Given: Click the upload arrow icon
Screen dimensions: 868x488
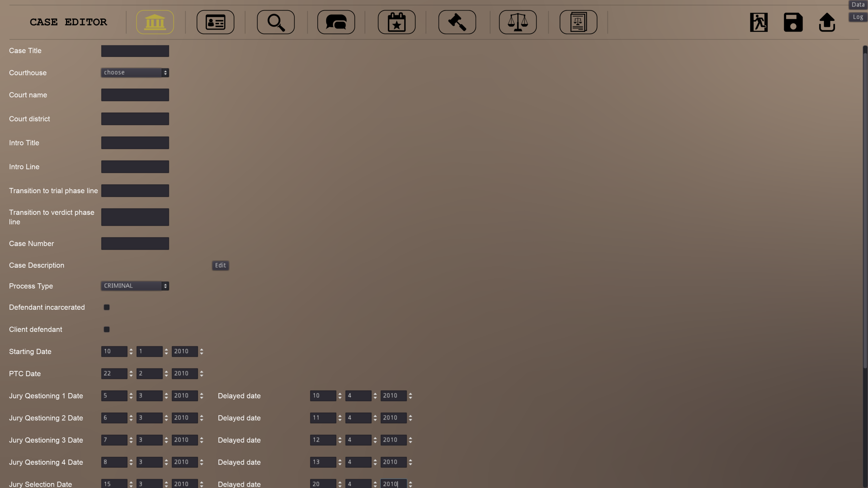Looking at the screenshot, I should pos(827,22).
